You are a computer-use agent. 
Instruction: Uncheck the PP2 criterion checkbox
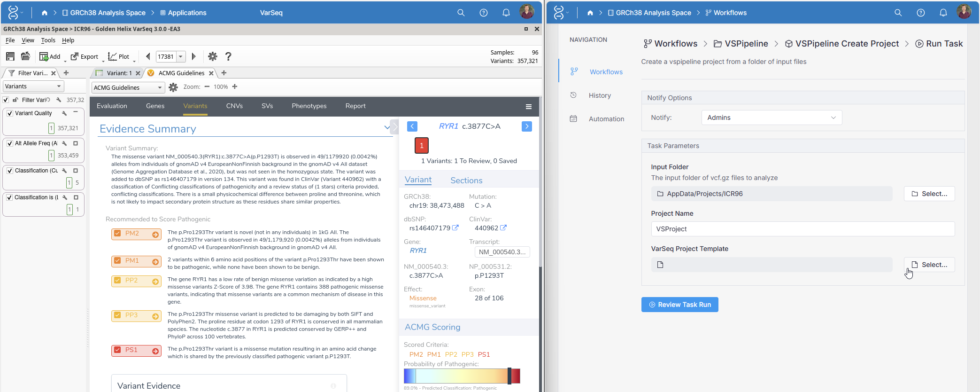point(117,280)
